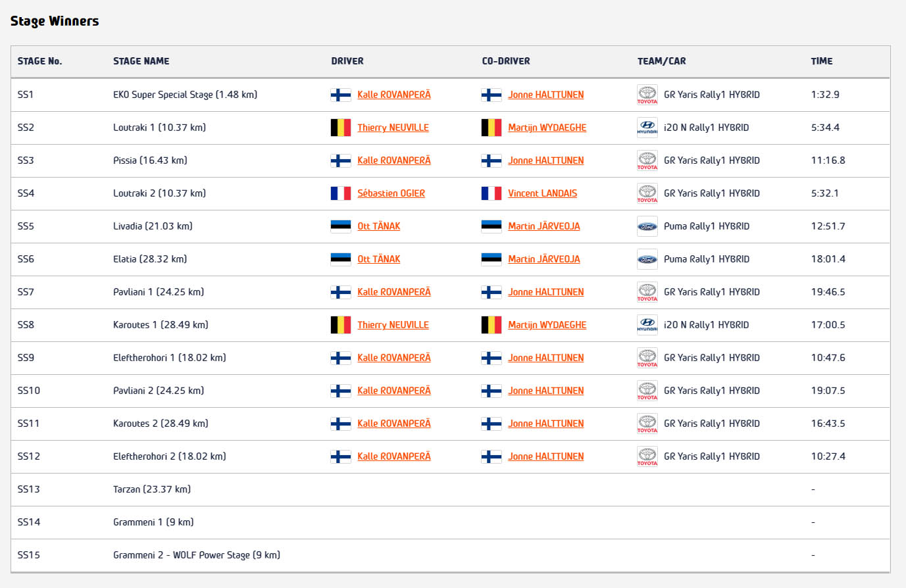The width and height of the screenshot is (906, 588).
Task: Click the TEAM/CAR column header
Action: [661, 61]
